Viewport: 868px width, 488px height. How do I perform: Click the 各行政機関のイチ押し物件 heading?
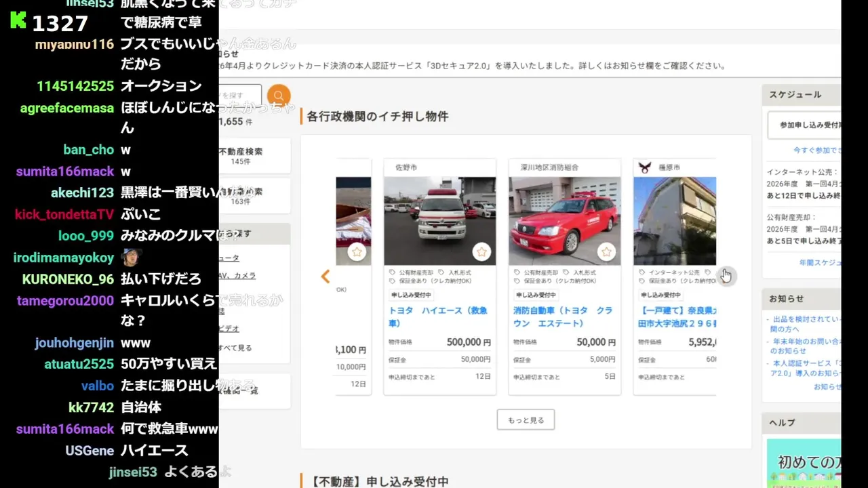pos(378,117)
